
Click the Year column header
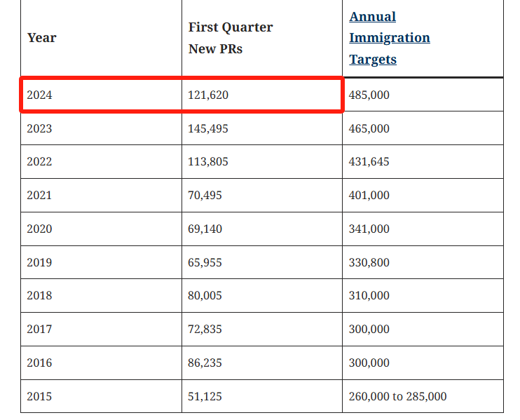41,38
